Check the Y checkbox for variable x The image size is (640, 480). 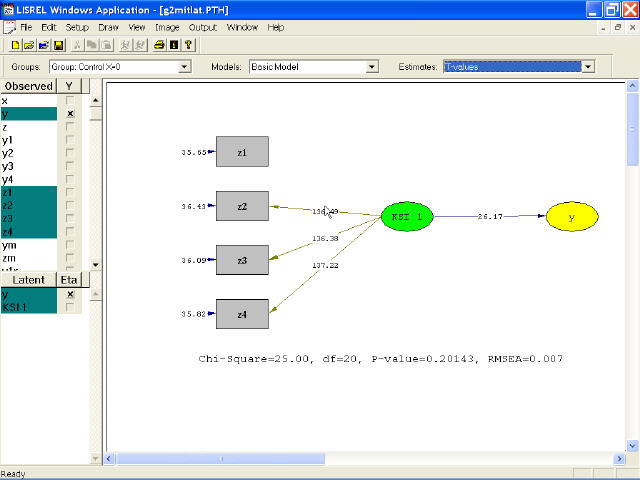70,101
